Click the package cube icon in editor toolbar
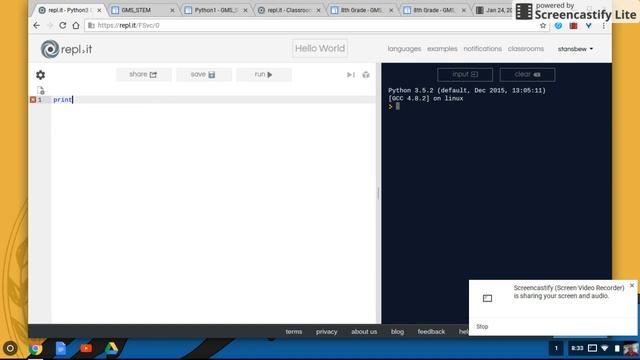Viewport: 640px width, 360px height. click(x=366, y=75)
